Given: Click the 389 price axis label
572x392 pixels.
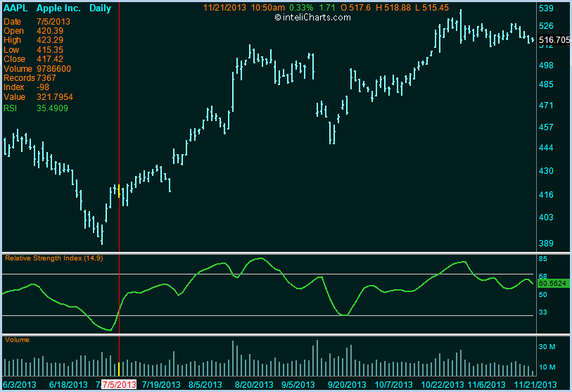Looking at the screenshot, I should [546, 243].
